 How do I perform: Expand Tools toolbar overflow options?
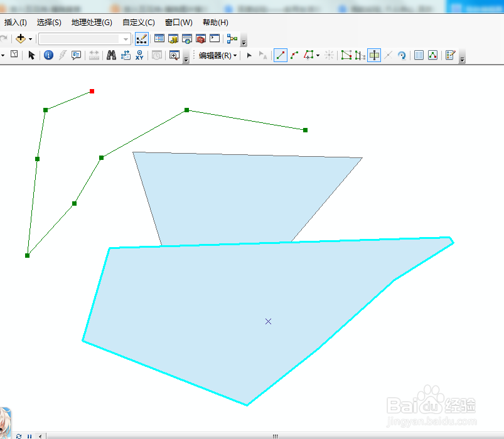[186, 60]
